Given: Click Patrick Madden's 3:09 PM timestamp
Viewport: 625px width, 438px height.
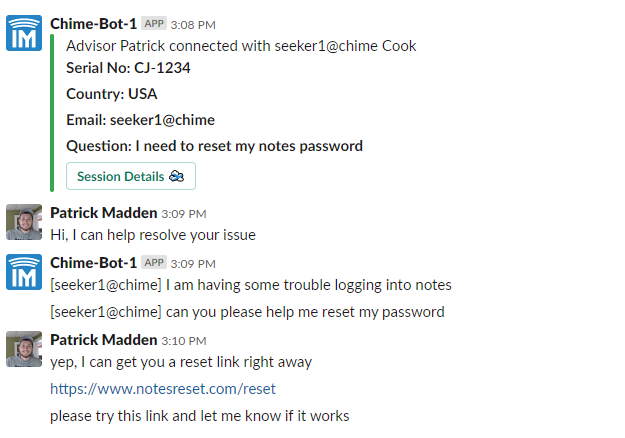Looking at the screenshot, I should coord(184,214).
